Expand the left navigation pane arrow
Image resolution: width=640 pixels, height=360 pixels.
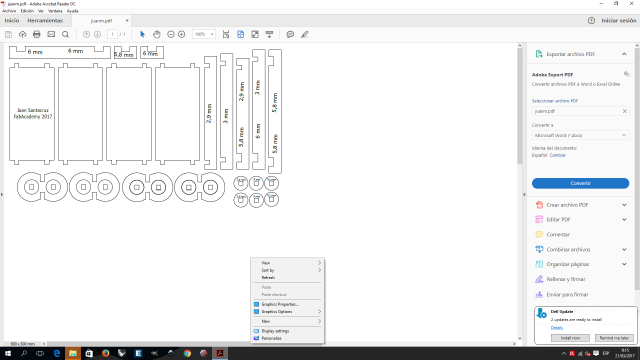click(x=2, y=195)
